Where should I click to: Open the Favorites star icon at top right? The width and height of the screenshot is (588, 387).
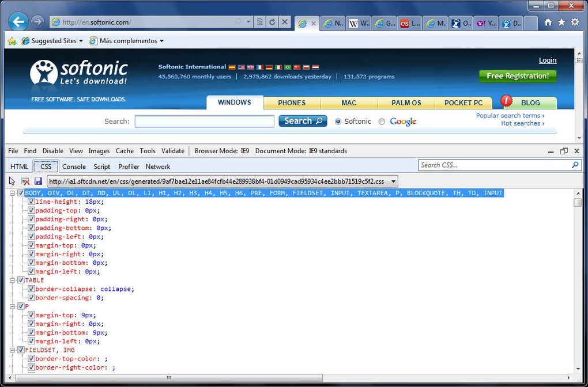[x=561, y=22]
